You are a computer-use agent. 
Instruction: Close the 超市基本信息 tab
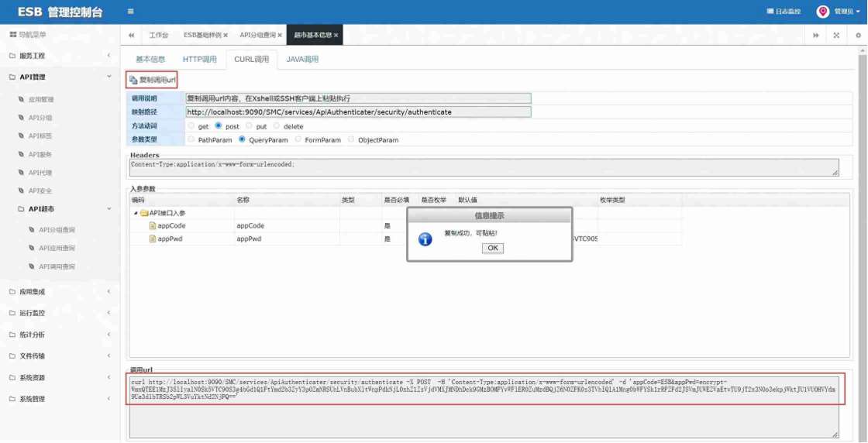click(x=336, y=35)
